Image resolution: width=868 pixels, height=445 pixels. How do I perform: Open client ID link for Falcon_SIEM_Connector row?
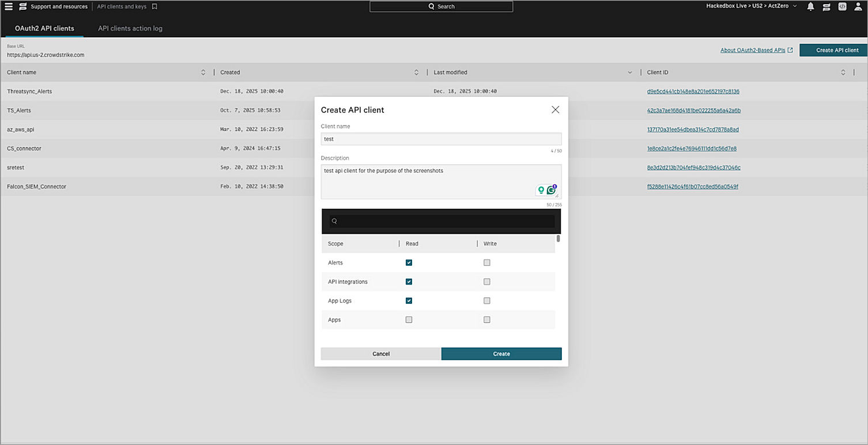pos(693,187)
